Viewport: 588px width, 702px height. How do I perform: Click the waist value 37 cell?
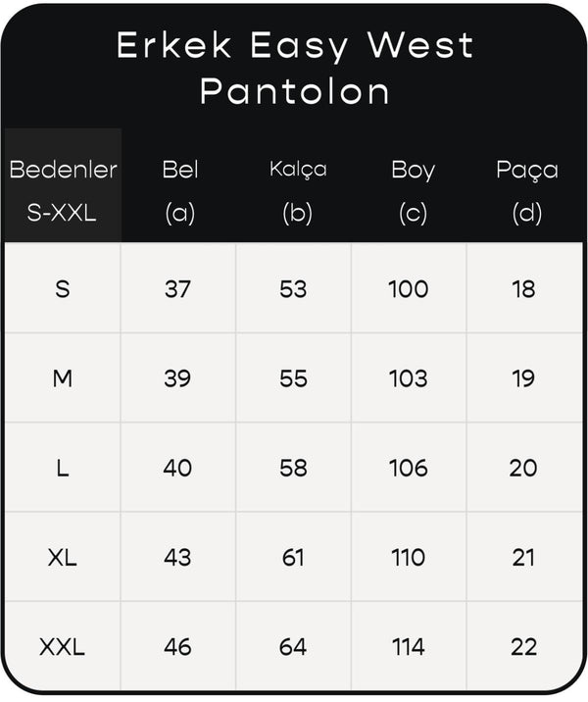(x=178, y=288)
